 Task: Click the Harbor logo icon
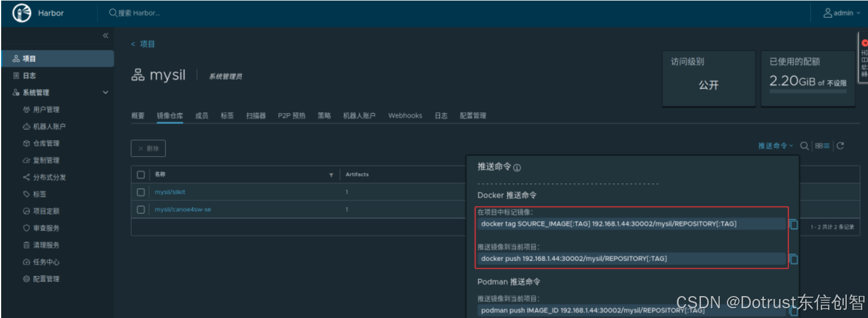click(x=21, y=13)
